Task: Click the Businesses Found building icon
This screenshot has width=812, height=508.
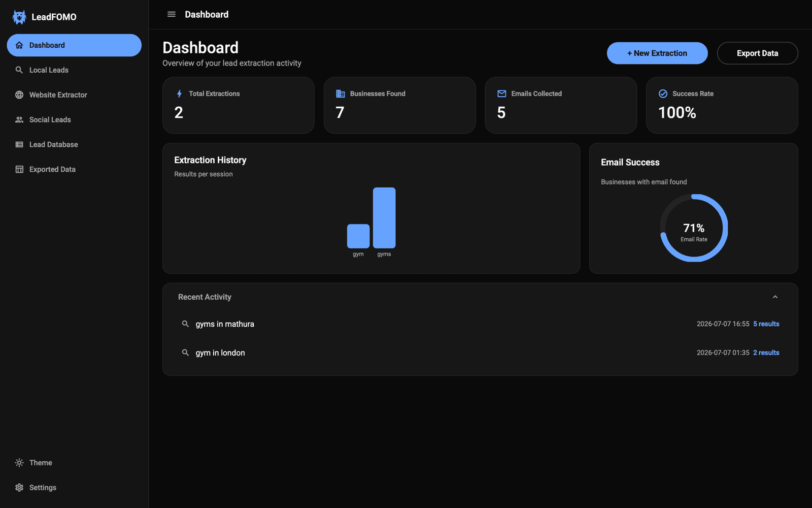Action: [x=341, y=93]
